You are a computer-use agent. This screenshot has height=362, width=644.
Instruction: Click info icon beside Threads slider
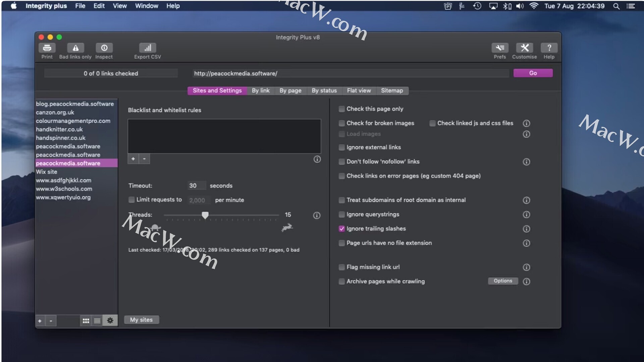click(317, 216)
